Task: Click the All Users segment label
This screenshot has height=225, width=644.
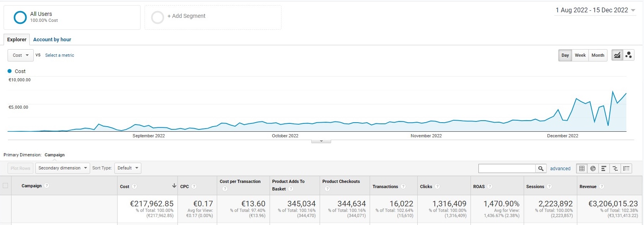Action: pyautogui.click(x=41, y=14)
